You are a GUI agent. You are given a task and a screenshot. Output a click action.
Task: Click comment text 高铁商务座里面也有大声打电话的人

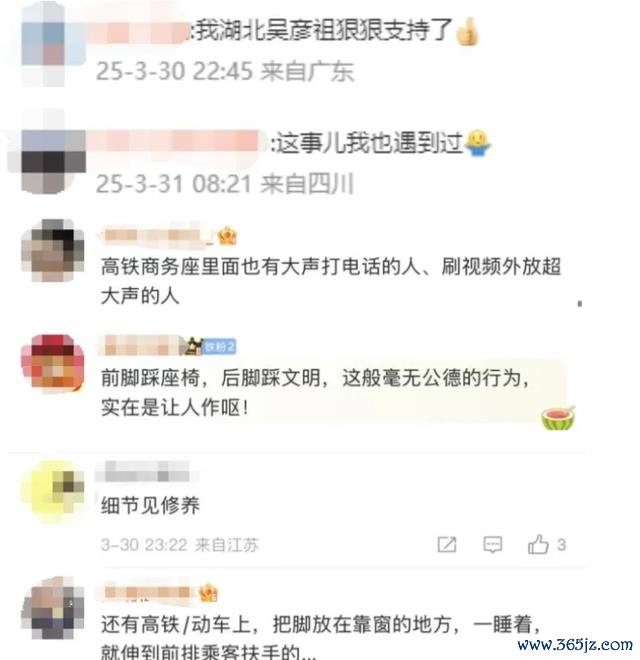[x=261, y=266]
